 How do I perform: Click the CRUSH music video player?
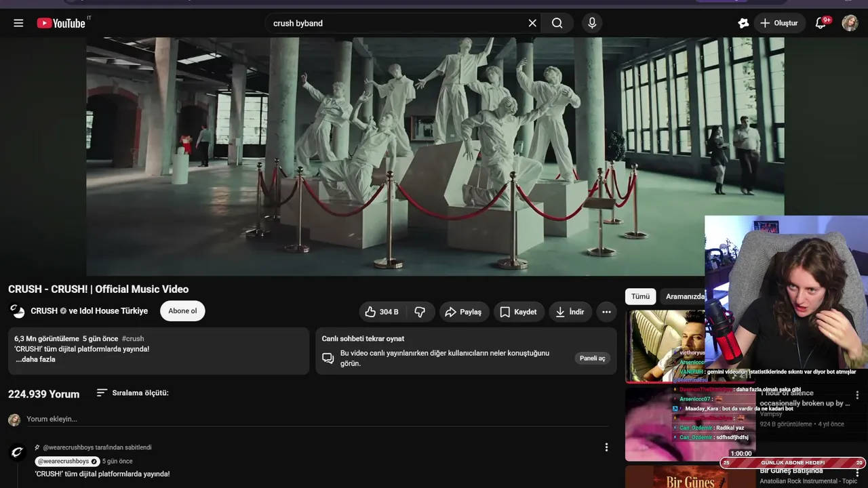click(x=435, y=157)
